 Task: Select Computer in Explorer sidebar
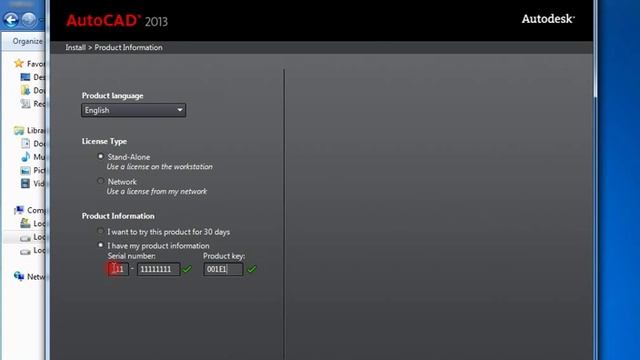point(30,210)
